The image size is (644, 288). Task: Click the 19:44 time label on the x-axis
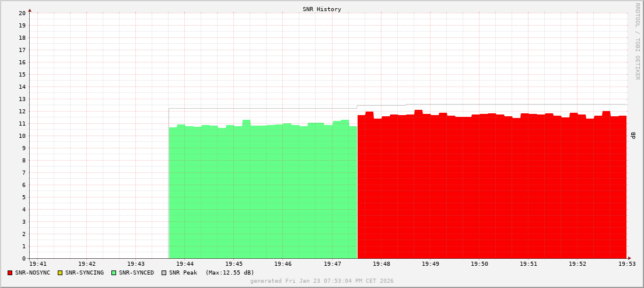coord(184,265)
